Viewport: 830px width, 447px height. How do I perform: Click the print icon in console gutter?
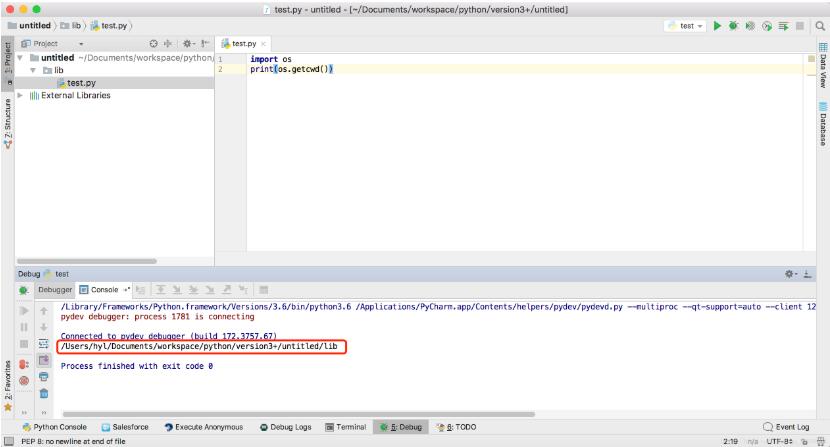point(44,377)
